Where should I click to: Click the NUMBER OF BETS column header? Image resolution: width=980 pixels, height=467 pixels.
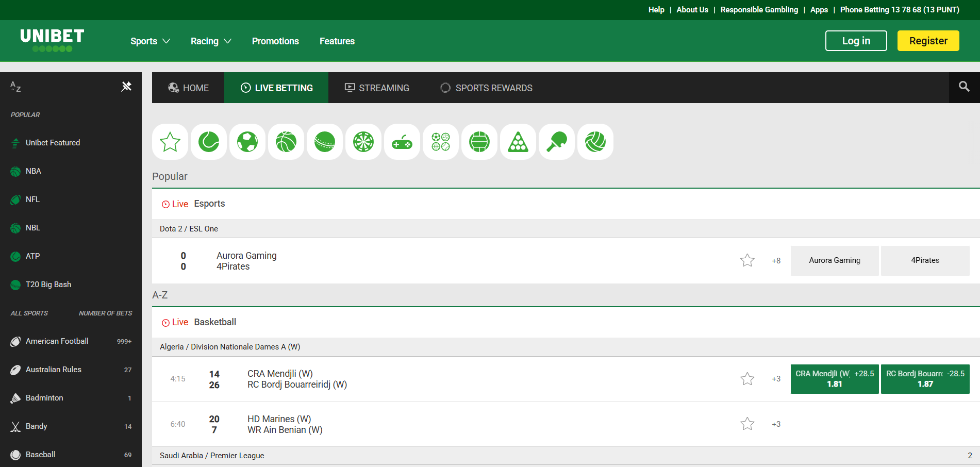click(x=105, y=313)
